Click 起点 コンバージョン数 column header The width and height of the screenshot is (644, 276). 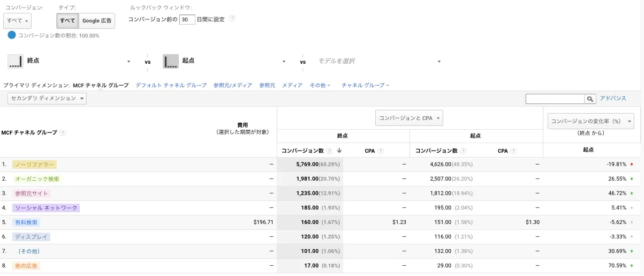(x=436, y=151)
